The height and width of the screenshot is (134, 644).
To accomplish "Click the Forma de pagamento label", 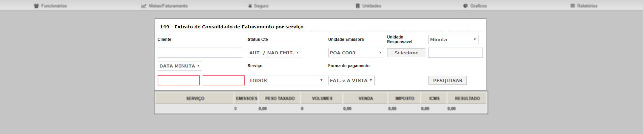I will pyautogui.click(x=349, y=66).
